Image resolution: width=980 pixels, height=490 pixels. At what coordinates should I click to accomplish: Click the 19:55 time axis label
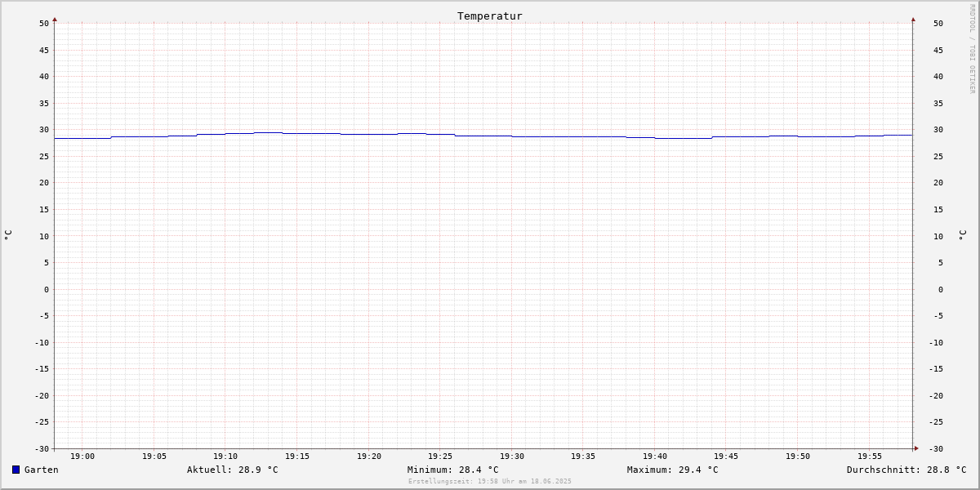click(x=870, y=457)
